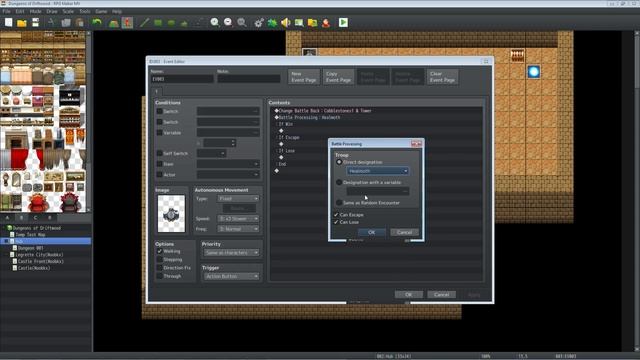
Task: Click the event Name input field
Action: coord(182,79)
